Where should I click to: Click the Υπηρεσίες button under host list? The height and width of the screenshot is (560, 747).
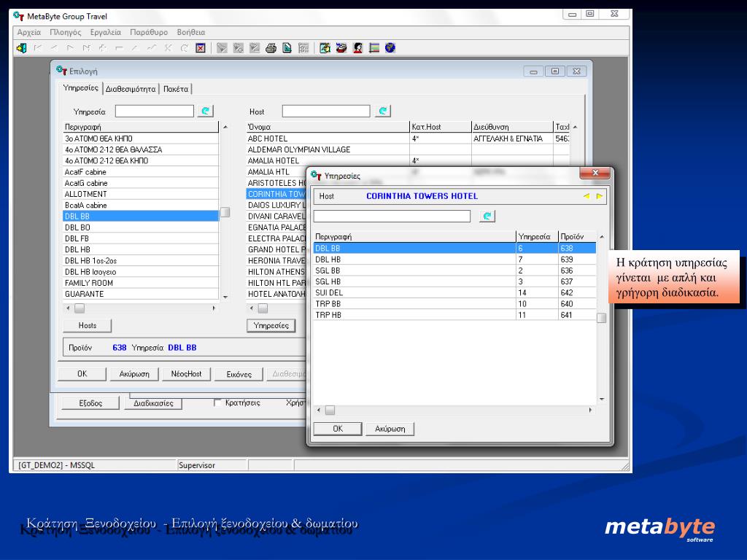[271, 325]
